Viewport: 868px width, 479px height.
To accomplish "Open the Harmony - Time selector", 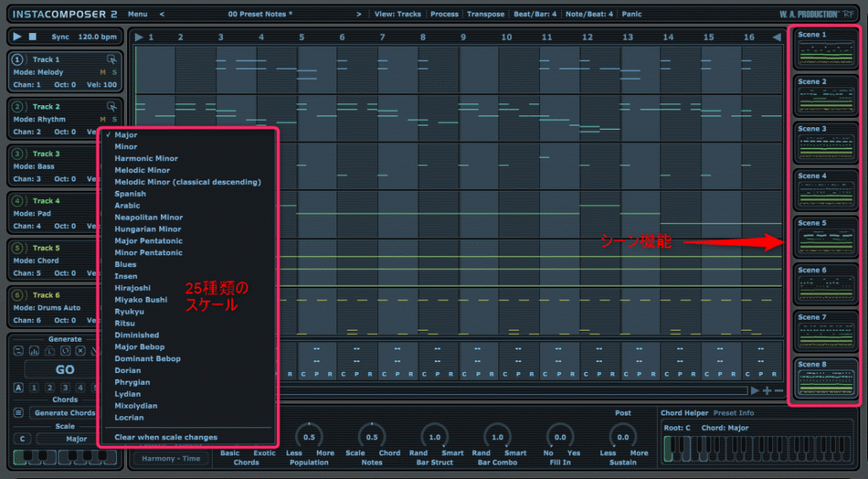I will [170, 459].
